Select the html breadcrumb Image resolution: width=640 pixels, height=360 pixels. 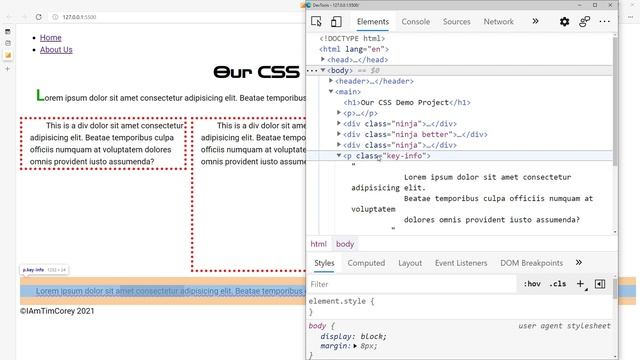coord(318,244)
